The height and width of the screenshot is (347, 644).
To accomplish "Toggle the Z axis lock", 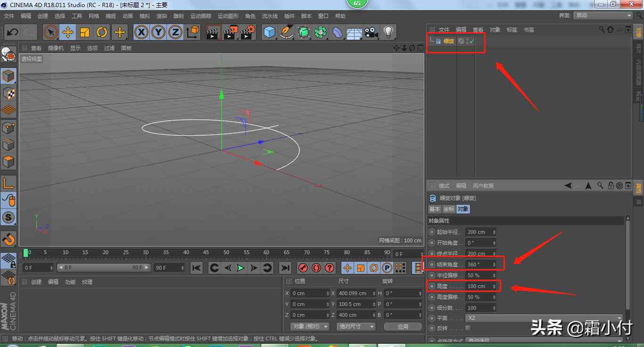I will pyautogui.click(x=175, y=33).
